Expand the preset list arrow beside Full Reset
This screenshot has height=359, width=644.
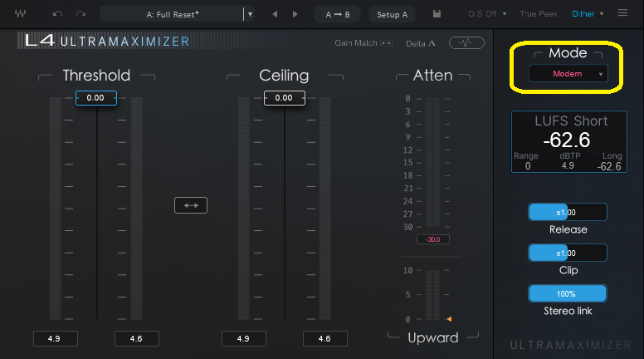[249, 14]
